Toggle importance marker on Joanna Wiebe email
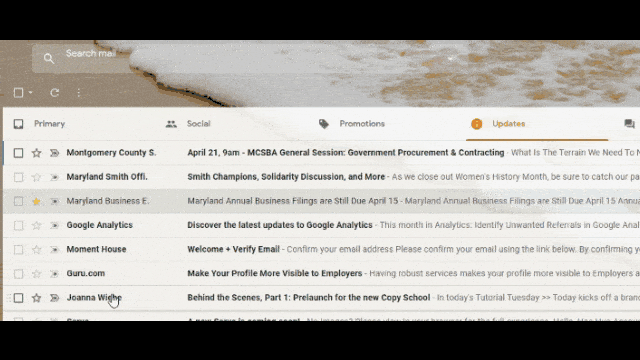 coord(54,298)
